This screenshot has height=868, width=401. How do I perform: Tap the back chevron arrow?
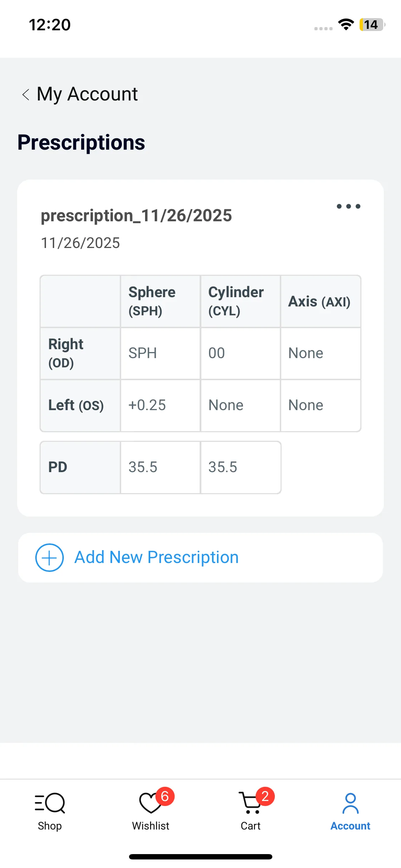click(26, 94)
